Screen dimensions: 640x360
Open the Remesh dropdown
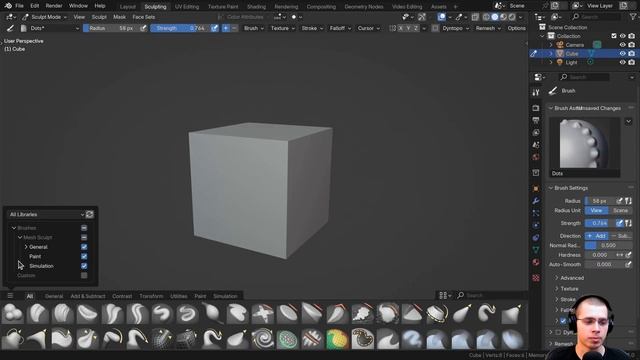coord(488,28)
